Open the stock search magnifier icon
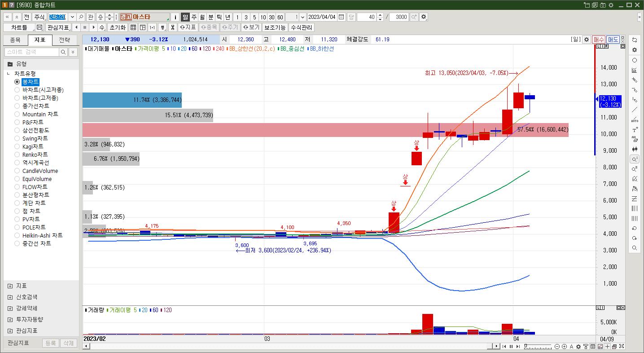 [81, 17]
